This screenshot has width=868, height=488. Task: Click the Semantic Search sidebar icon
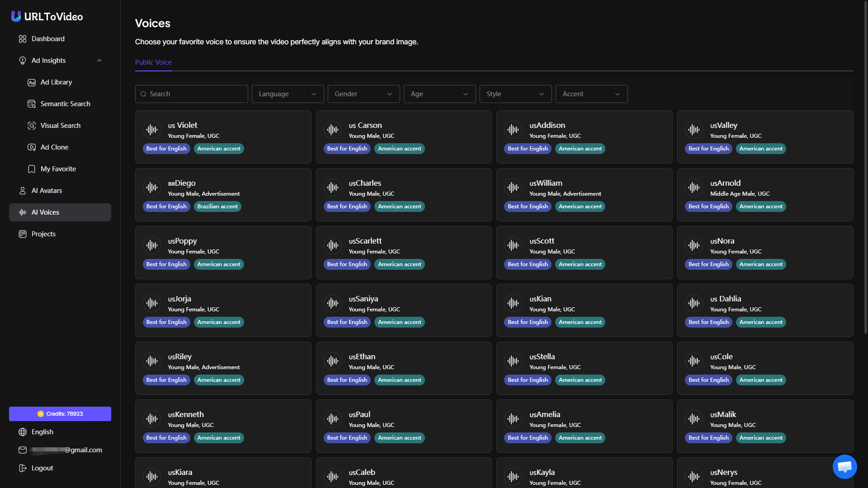pos(32,104)
